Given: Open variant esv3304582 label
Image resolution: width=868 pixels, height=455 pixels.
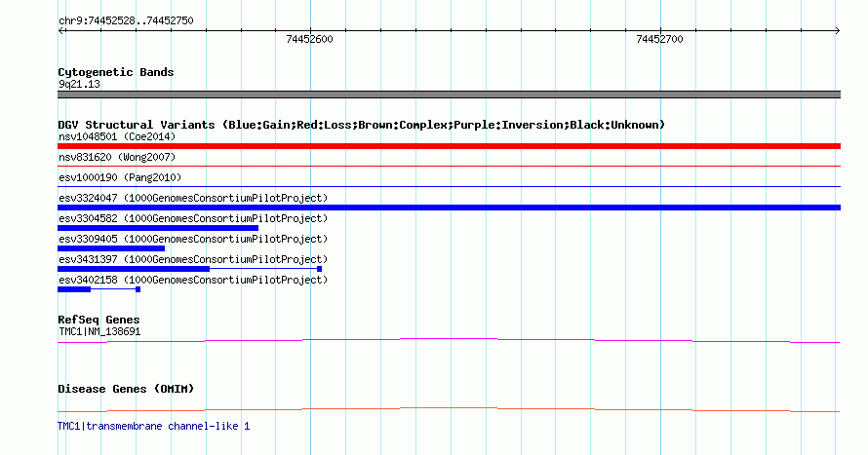Looking at the screenshot, I should tap(193, 218).
